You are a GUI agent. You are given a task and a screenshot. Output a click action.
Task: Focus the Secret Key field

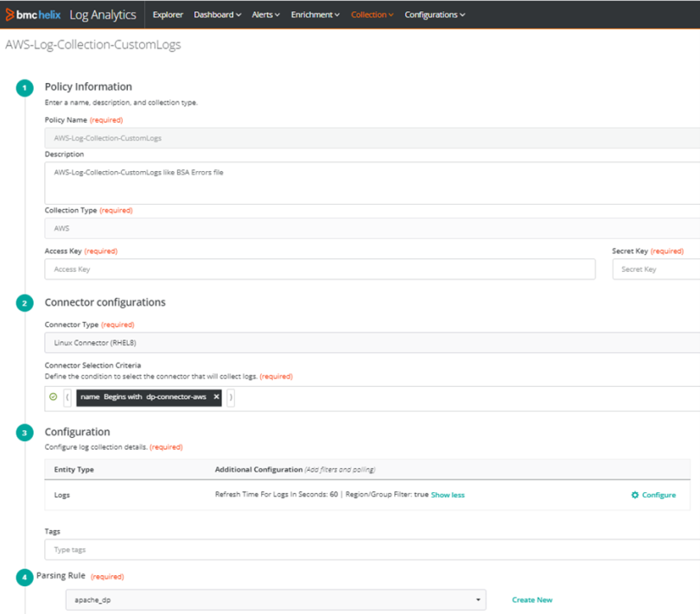(x=657, y=269)
